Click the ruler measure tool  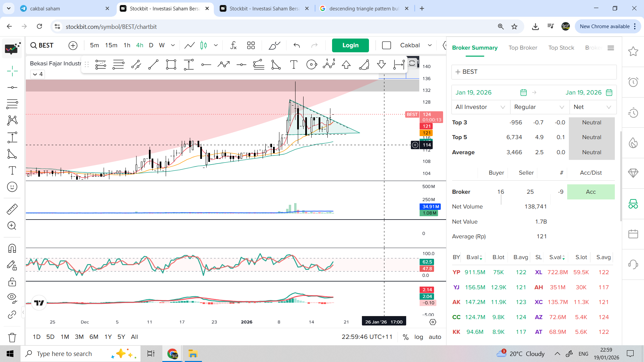click(x=12, y=209)
